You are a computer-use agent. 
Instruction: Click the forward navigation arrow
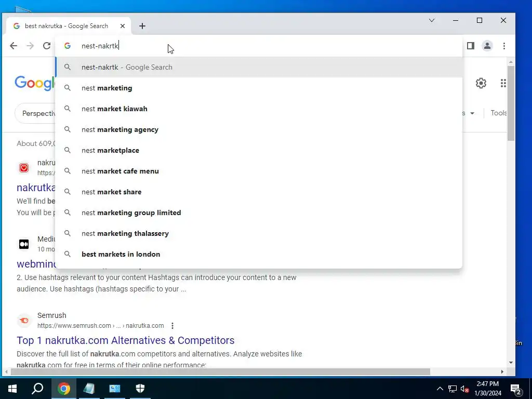[30, 46]
